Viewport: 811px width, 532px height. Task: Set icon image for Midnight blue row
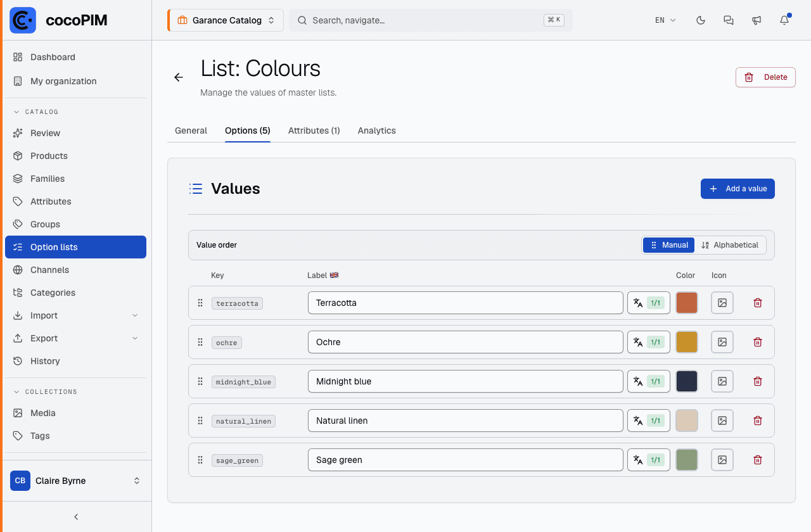click(x=722, y=381)
